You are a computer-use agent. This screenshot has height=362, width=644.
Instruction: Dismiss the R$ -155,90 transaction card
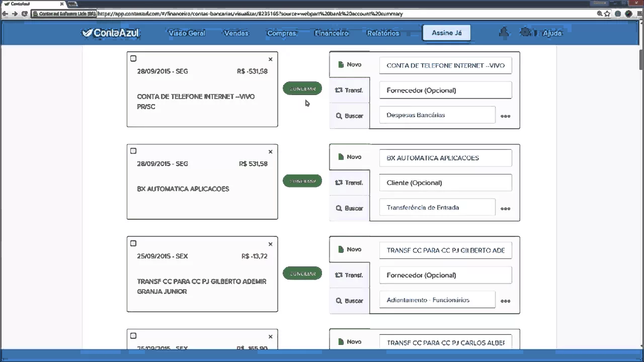pyautogui.click(x=270, y=337)
